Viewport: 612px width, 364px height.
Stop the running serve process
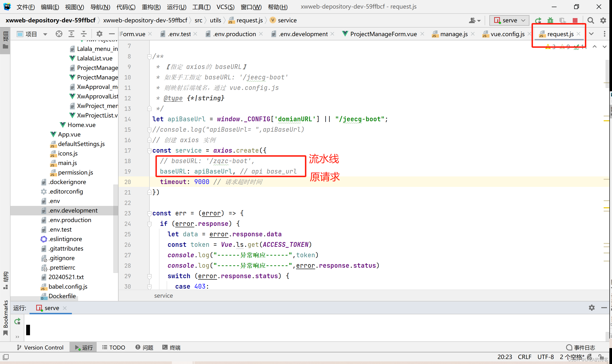575,20
